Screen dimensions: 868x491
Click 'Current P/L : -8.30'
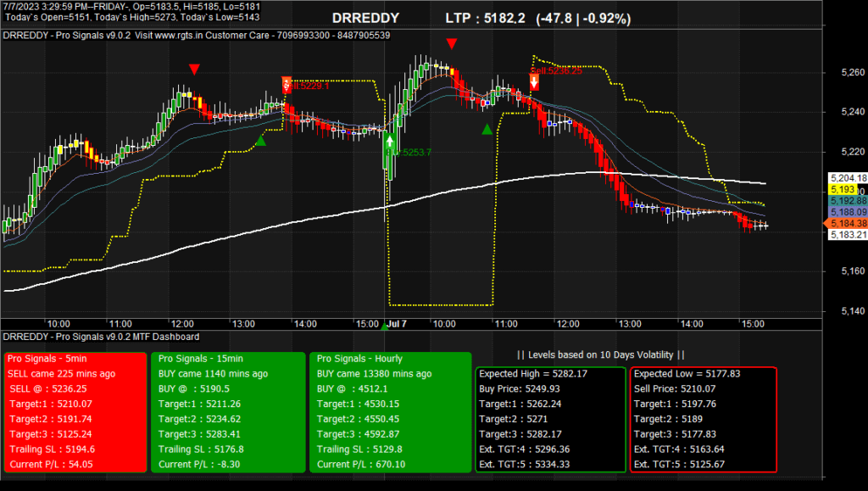199,465
